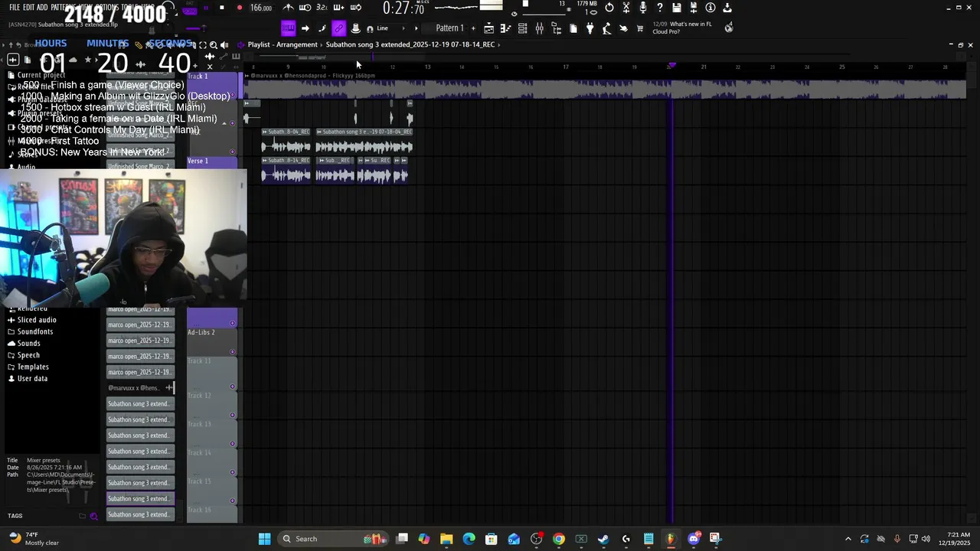The image size is (980, 551).
Task: Click the taskbar Search box
Action: [x=333, y=539]
